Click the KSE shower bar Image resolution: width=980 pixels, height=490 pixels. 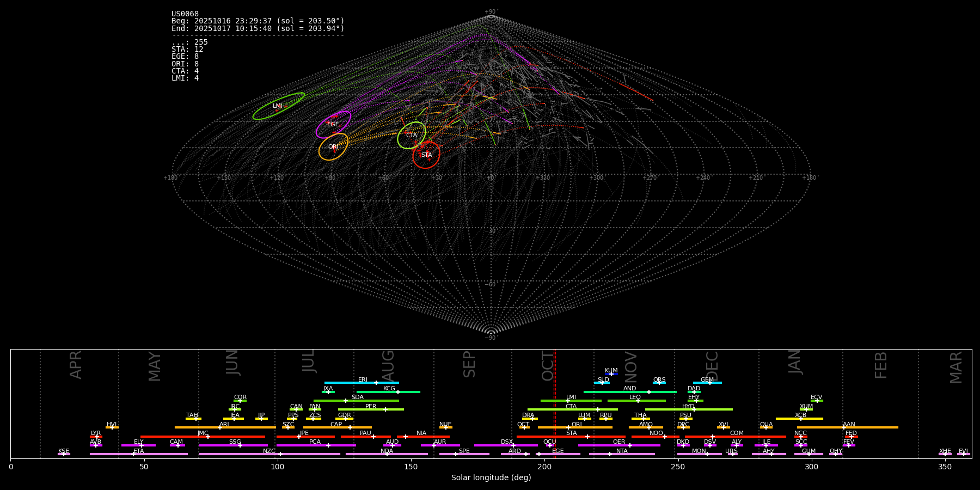point(64,454)
